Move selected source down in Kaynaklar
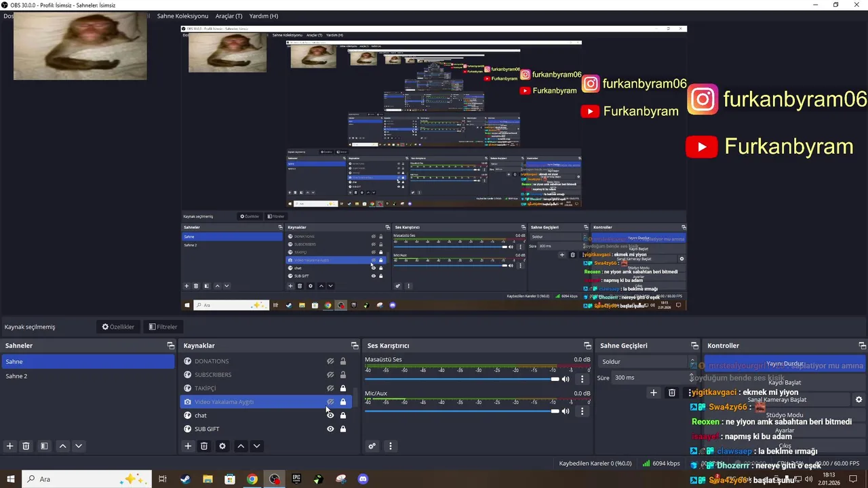Viewport: 868px width, 488px height. pyautogui.click(x=256, y=446)
